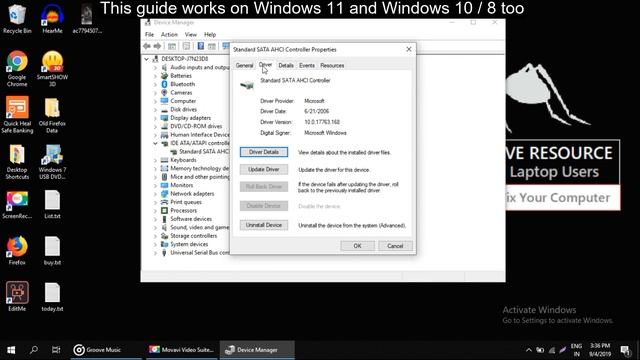Open the Old Firefox Data folder

(x=52, y=115)
